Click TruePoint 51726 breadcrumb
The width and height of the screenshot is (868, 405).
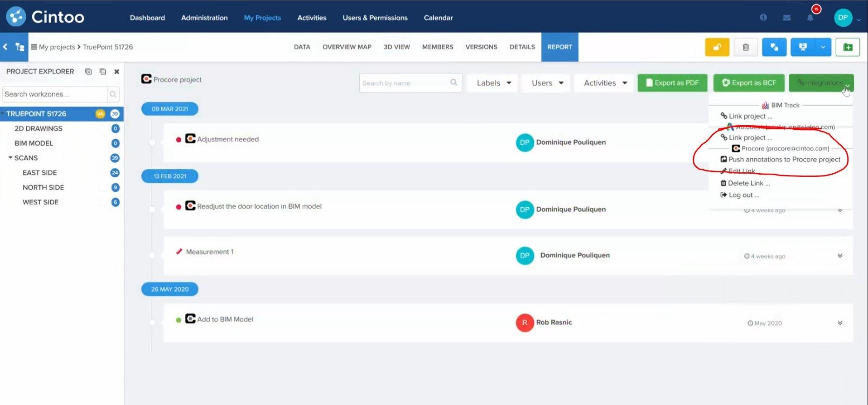tap(108, 47)
